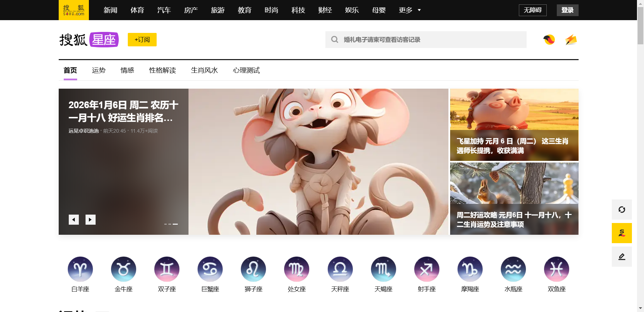Screen dimensions: 644x312
Task: Click the Sohu fox logo beside the search bar
Action: [548, 39]
